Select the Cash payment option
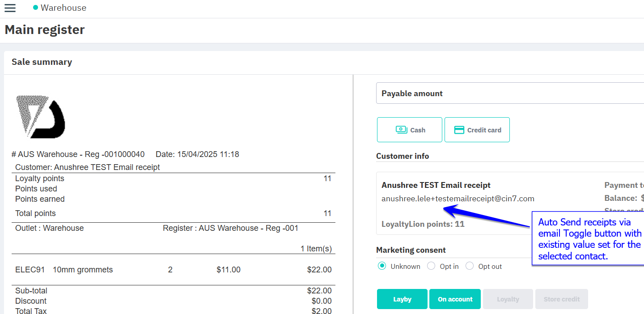Image resolution: width=644 pixels, height=314 pixels. [x=410, y=130]
